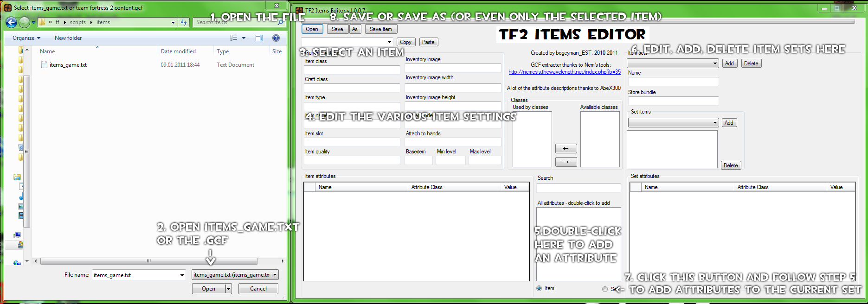Image resolution: width=868 pixels, height=304 pixels.
Task: Click the right arrow class transfer button
Action: pyautogui.click(x=566, y=162)
